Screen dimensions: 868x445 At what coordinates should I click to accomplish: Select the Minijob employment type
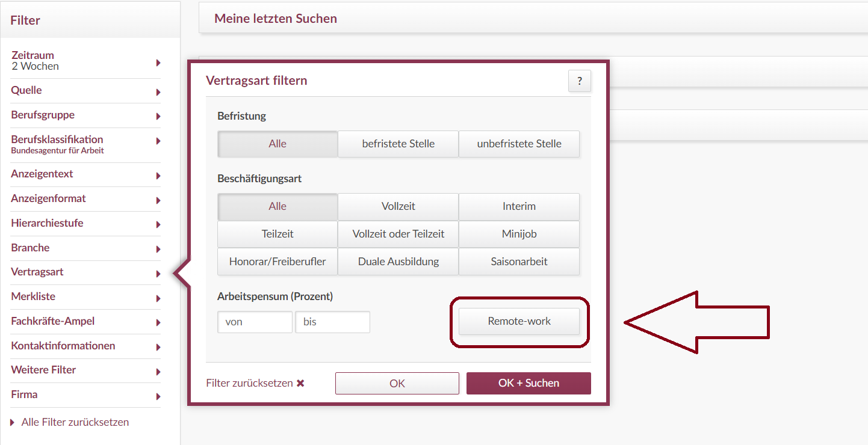tap(519, 234)
